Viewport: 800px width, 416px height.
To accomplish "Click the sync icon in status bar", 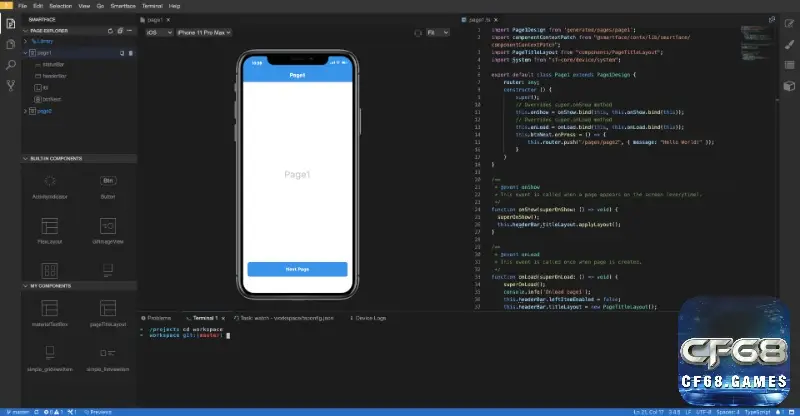I will 36,412.
